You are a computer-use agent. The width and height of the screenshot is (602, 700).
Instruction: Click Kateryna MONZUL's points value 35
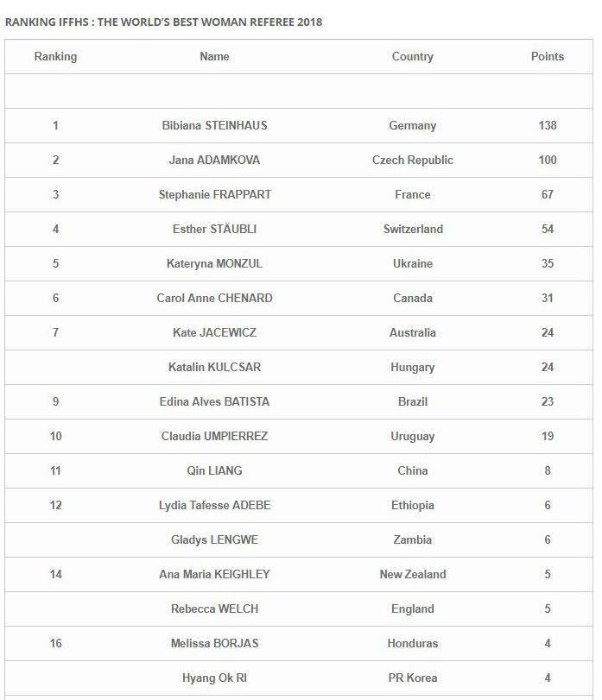pyautogui.click(x=547, y=264)
